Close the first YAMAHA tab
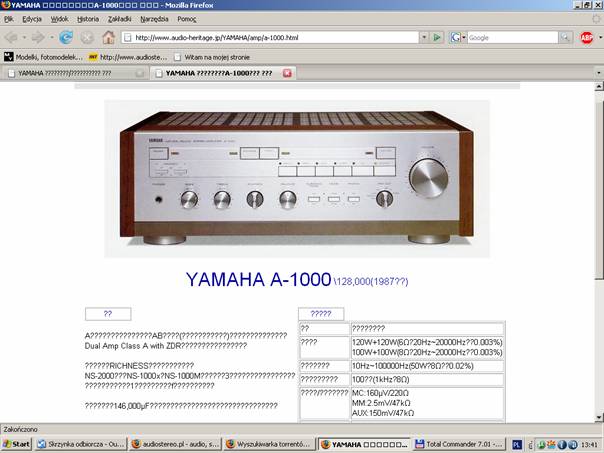The image size is (604, 453). coord(140,73)
